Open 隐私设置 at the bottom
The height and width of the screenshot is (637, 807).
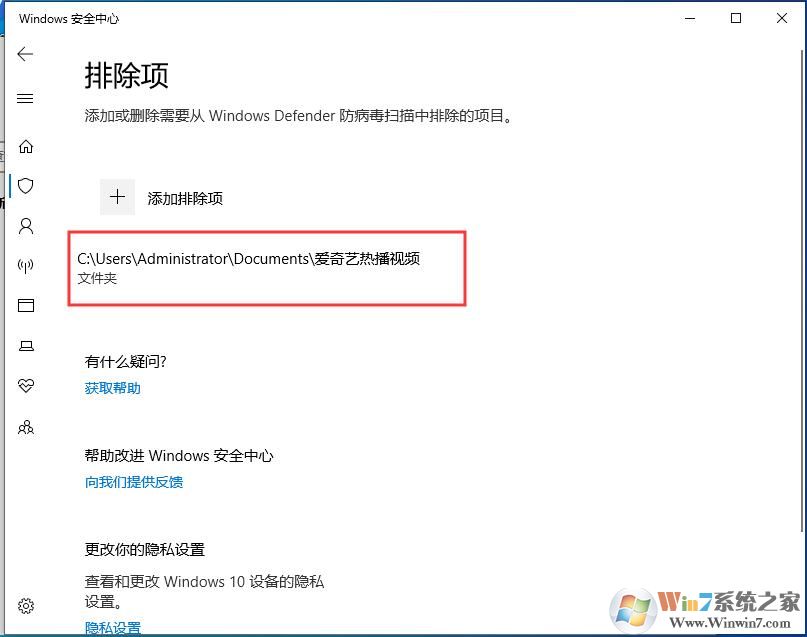(112, 627)
